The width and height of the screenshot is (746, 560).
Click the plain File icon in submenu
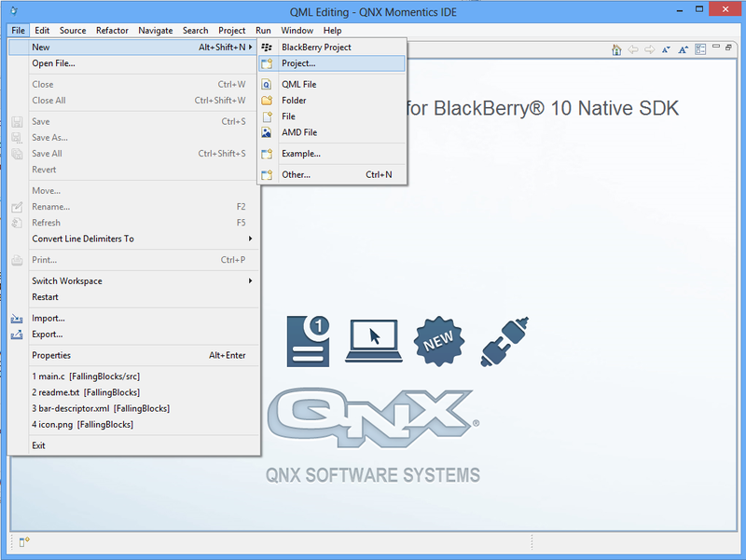pos(267,116)
